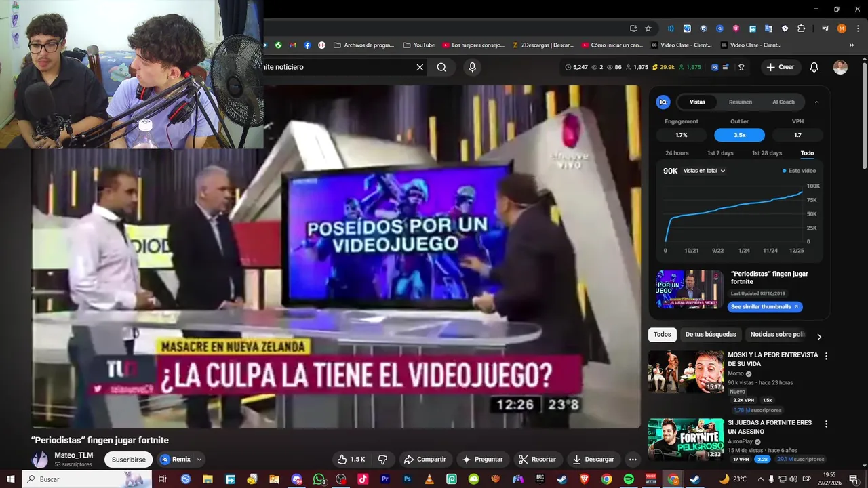Open more actions ellipsis under video
The width and height of the screenshot is (868, 488).
click(x=633, y=459)
